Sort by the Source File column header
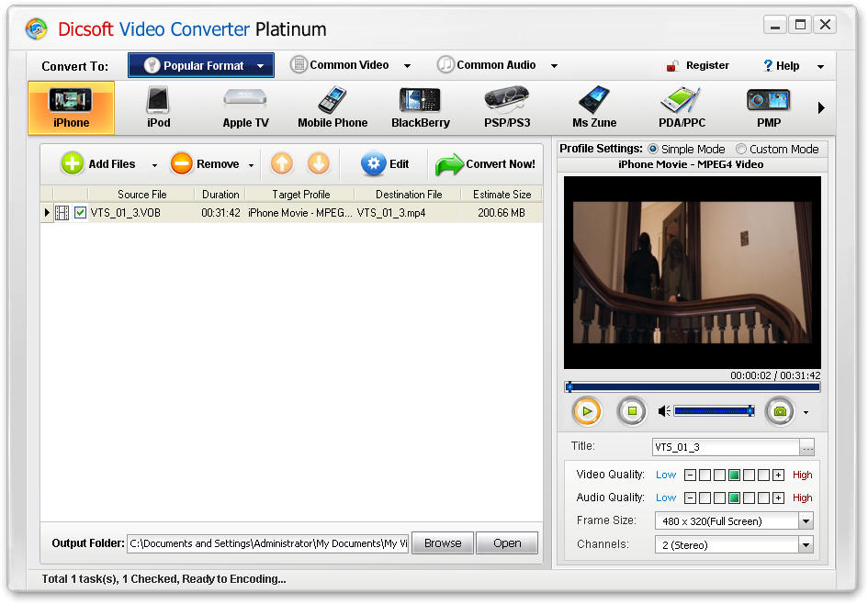 point(141,195)
